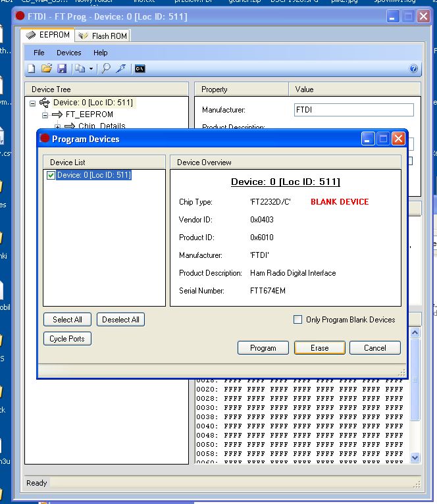This screenshot has width=437, height=504.
Task: Click the magnifier Scan and Parse icon
Action: click(x=106, y=68)
